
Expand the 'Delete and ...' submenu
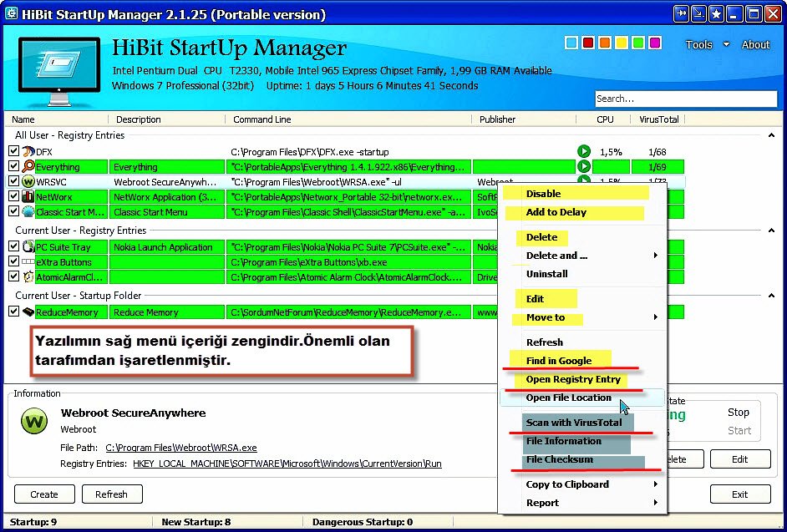tap(656, 256)
